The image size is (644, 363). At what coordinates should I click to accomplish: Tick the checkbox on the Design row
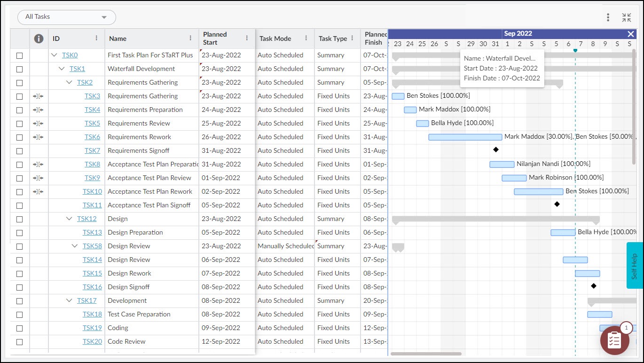tap(19, 219)
